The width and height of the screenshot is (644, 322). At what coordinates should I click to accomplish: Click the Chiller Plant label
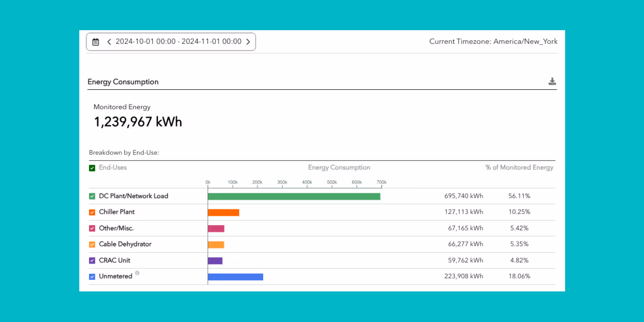pos(117,212)
